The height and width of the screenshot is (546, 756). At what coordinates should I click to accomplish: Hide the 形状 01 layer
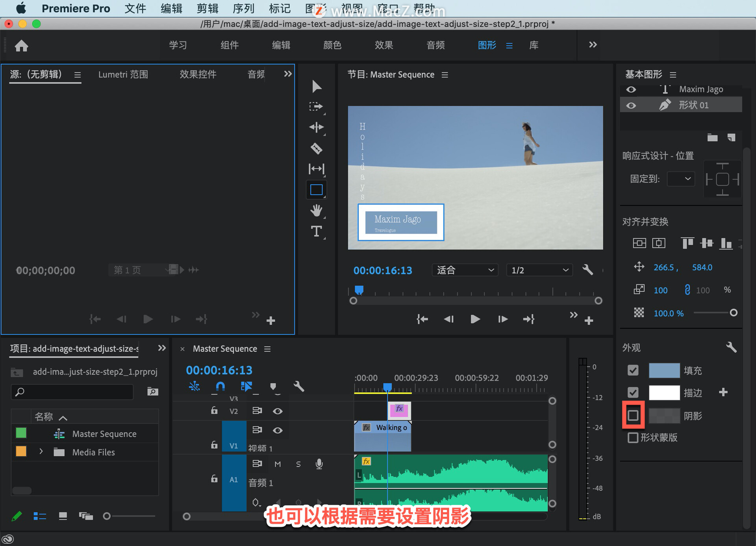click(x=631, y=105)
